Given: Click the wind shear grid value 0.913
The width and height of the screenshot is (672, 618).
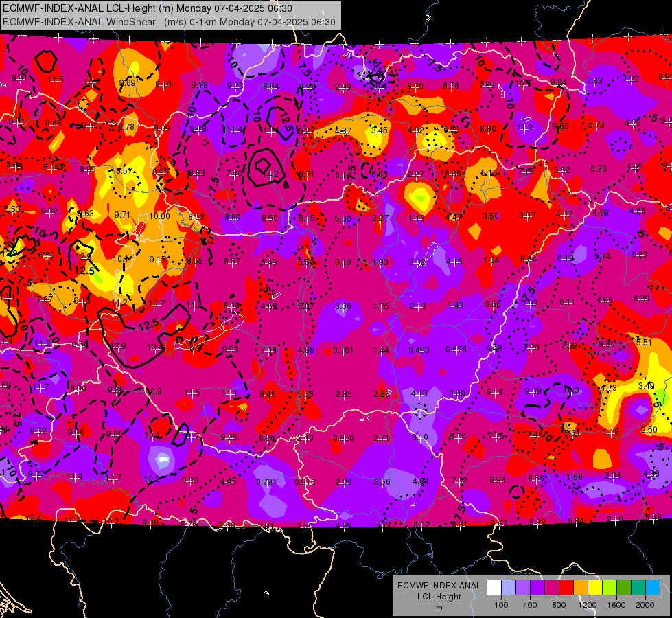Looking at the screenshot, I should tap(305, 482).
